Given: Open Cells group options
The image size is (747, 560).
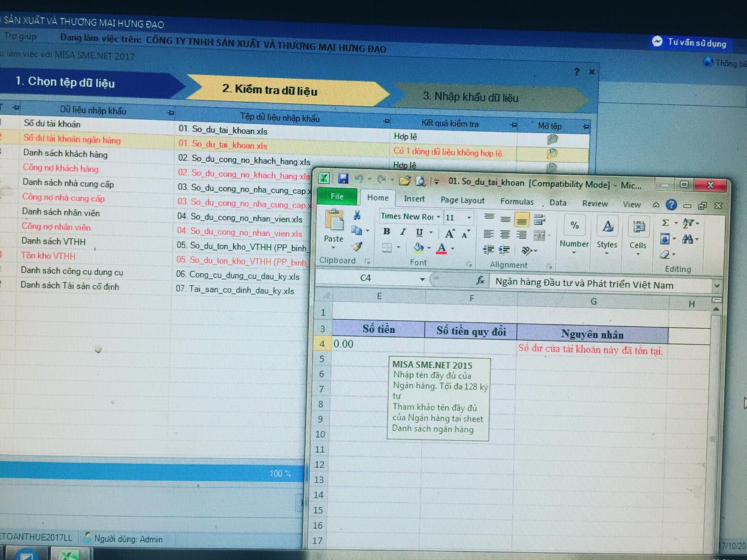Looking at the screenshot, I should pos(638,235).
